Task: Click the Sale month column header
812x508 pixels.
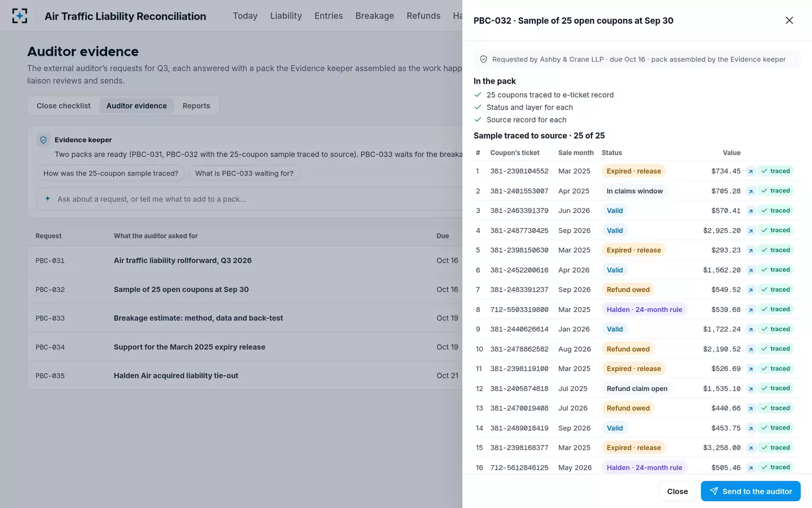Action: tap(576, 152)
